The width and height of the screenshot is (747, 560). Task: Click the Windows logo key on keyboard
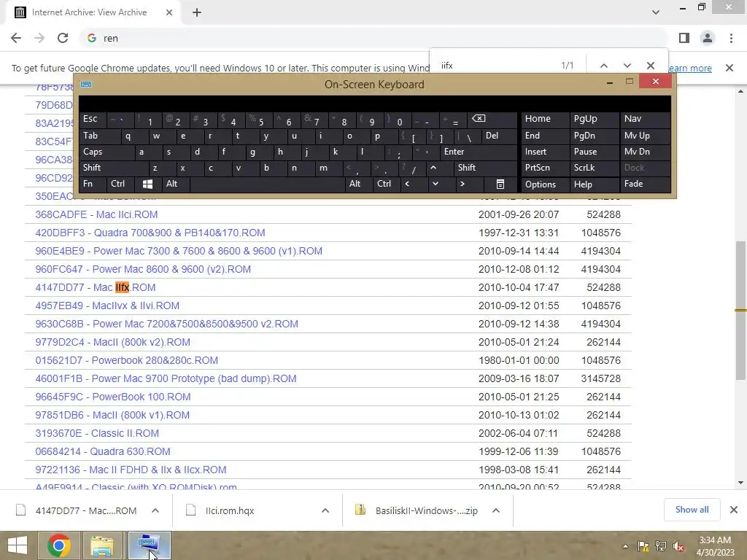tap(147, 184)
